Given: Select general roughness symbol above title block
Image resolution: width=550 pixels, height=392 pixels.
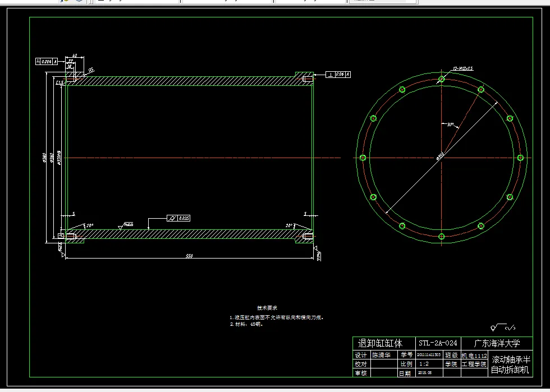Looking at the screenshot, I should pyautogui.click(x=503, y=328).
